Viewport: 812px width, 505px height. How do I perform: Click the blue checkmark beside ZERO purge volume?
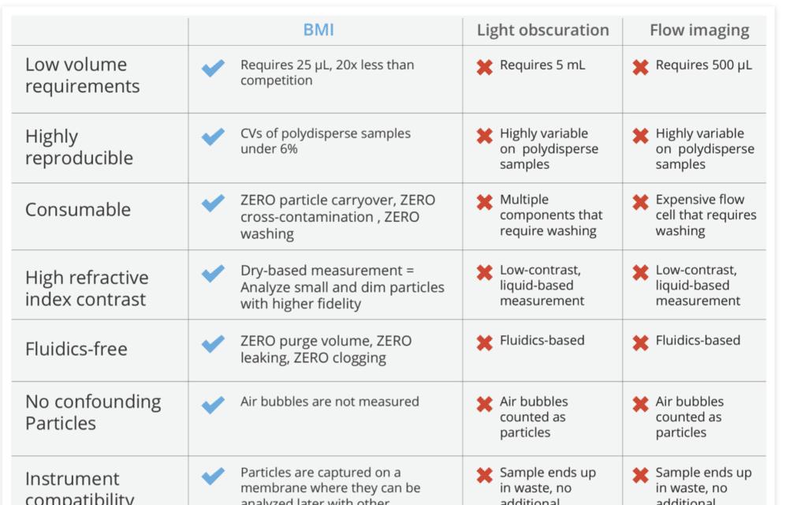214,343
